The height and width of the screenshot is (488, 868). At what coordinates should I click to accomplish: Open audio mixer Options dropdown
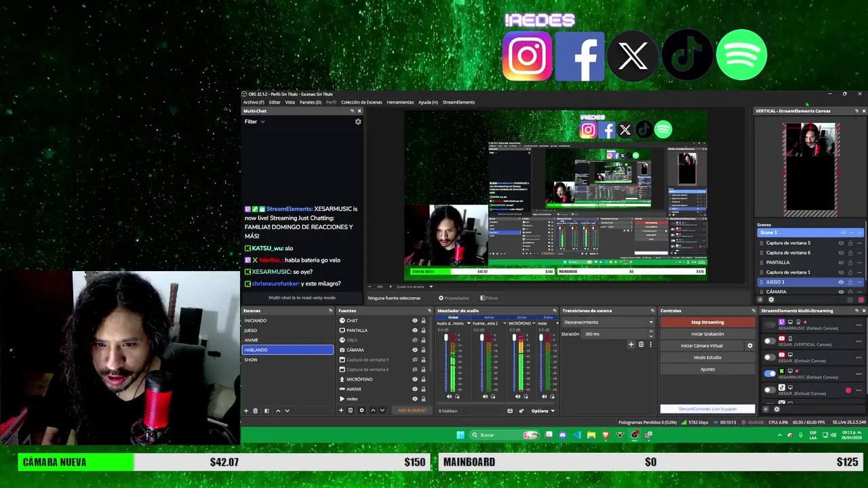point(542,411)
